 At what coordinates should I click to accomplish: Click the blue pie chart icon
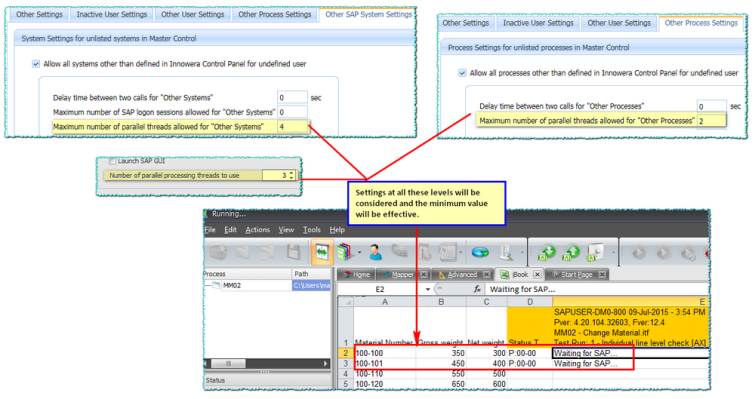pyautogui.click(x=480, y=252)
